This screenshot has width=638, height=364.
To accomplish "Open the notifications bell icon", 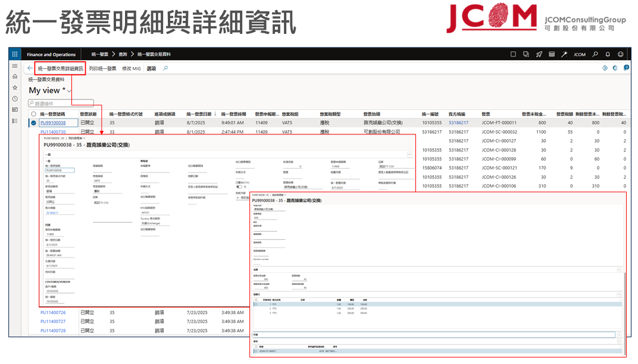I will click(x=607, y=54).
